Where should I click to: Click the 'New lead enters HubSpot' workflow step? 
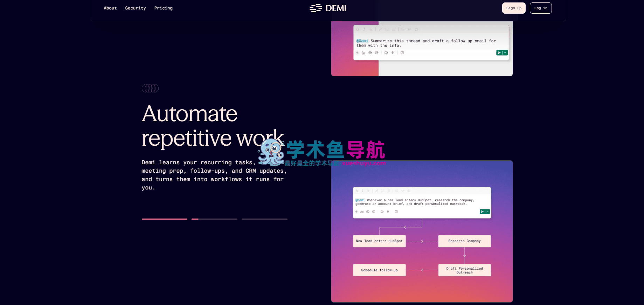379,241
